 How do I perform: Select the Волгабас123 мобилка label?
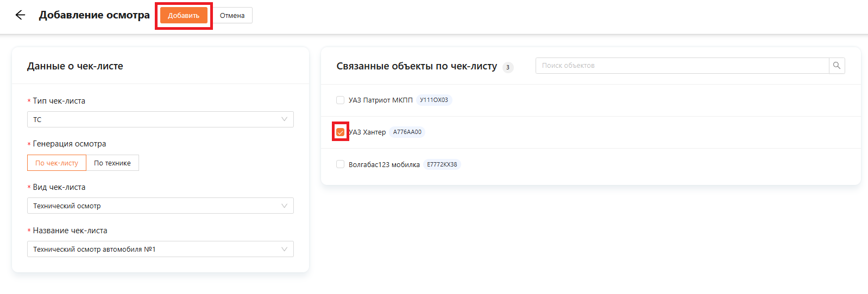[384, 164]
